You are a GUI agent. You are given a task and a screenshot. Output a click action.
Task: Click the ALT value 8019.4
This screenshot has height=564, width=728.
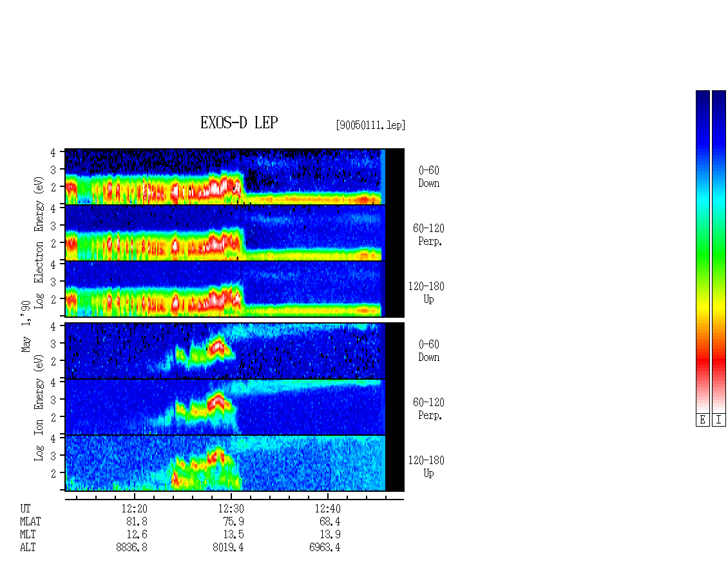pyautogui.click(x=228, y=548)
